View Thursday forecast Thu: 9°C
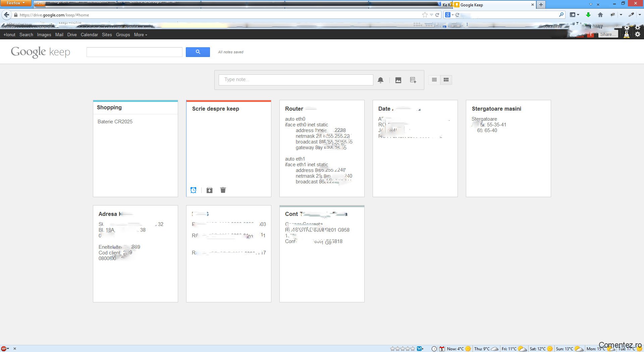The width and height of the screenshot is (644, 352). point(486,349)
